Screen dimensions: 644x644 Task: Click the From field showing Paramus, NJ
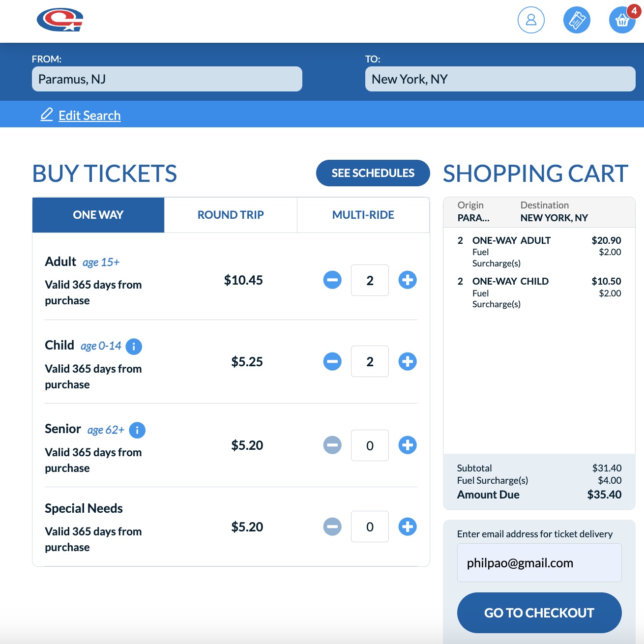coord(167,79)
